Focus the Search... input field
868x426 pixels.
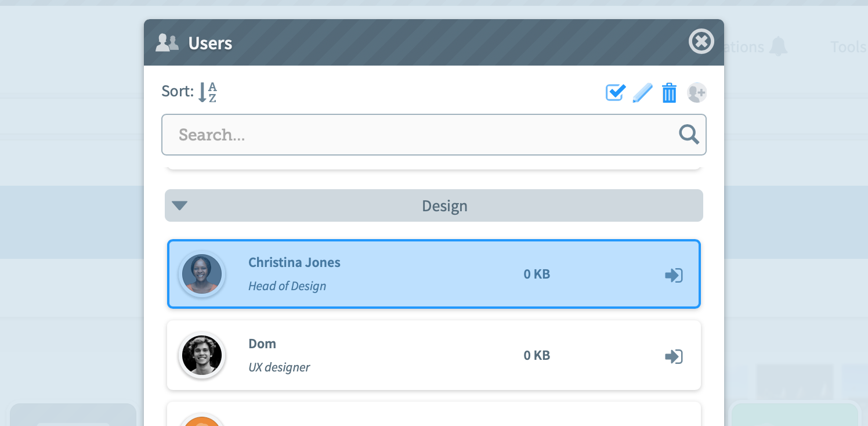(434, 135)
